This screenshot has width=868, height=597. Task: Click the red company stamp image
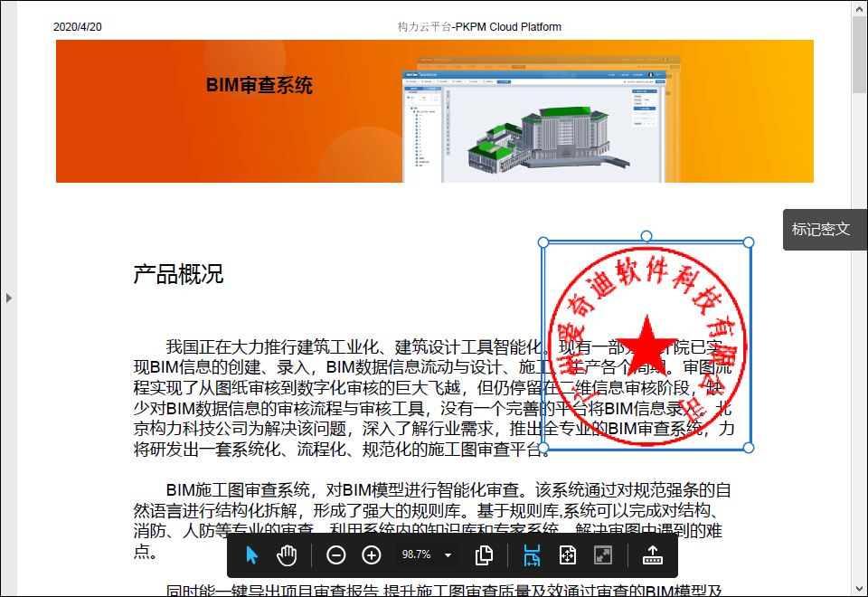coord(646,346)
